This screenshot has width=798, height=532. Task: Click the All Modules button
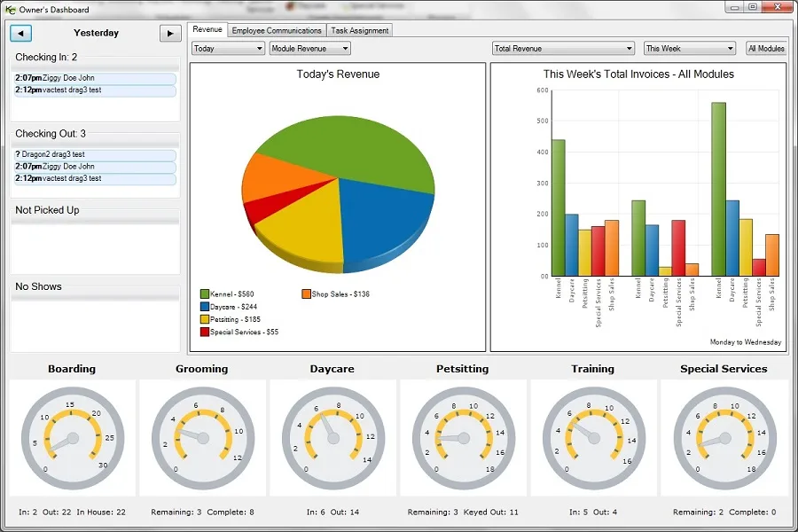[766, 49]
